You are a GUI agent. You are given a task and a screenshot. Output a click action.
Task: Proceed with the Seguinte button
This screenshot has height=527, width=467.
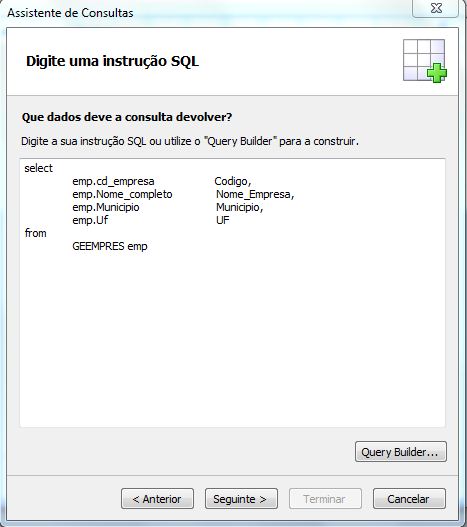(x=241, y=499)
